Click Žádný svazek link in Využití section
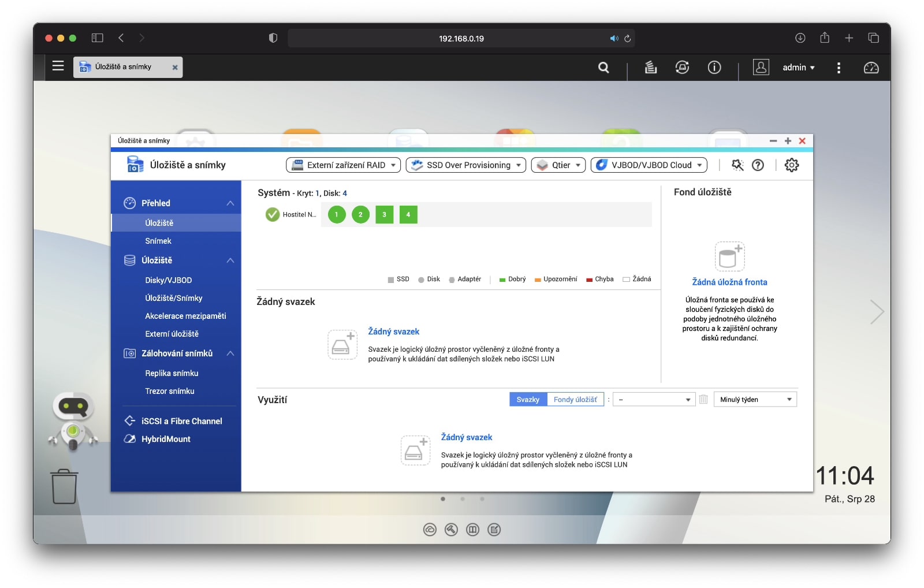Viewport: 924px width, 588px height. [467, 437]
